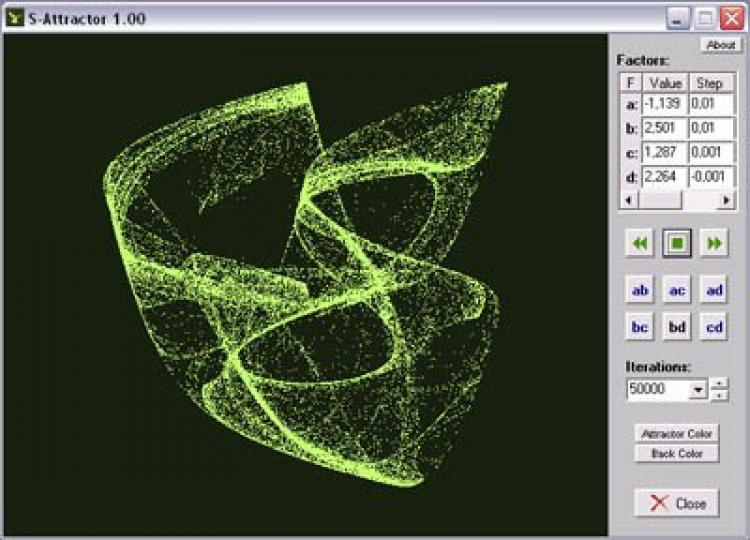Click factor a value cell -1,139
Image resolution: width=750 pixels, height=540 pixels.
tap(664, 104)
